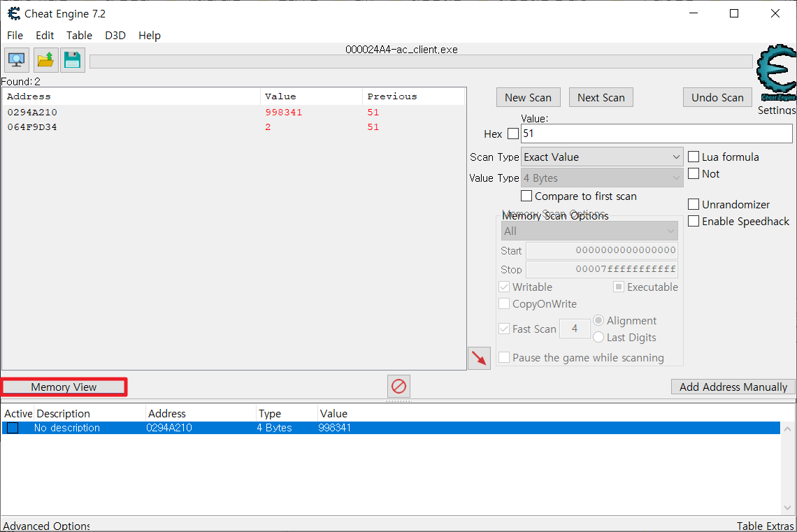797x532 pixels.
Task: Open a cheat table folder icon
Action: pyautogui.click(x=45, y=60)
